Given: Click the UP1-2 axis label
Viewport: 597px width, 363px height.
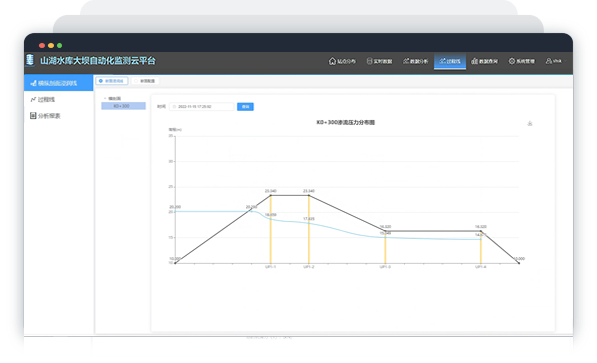Looking at the screenshot, I should coord(309,267).
